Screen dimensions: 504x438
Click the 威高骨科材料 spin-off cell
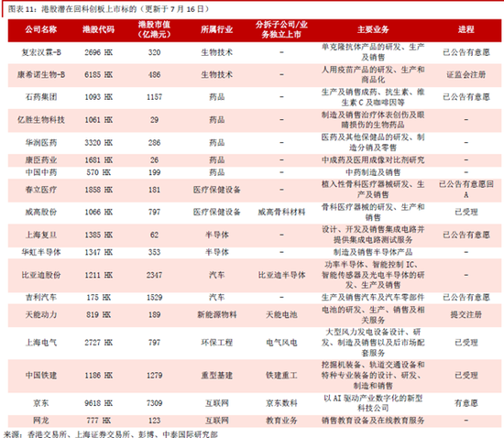click(x=281, y=212)
